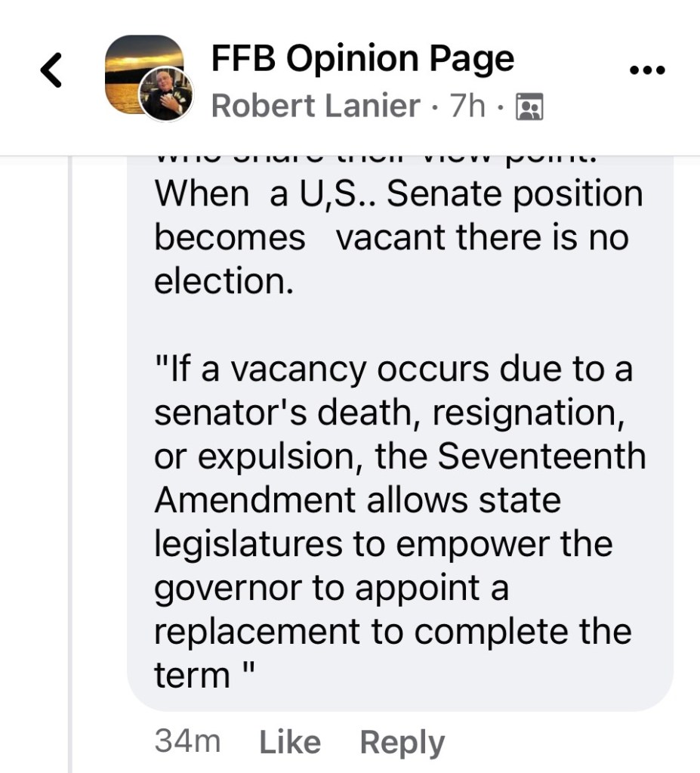Open the FFB Opinion Page group title

(x=362, y=59)
